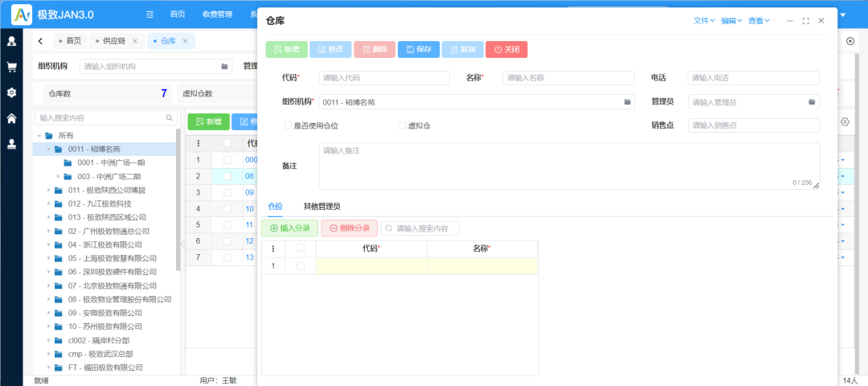Screen dimensions: 868x386
Task: Click green 新增 button in background list
Action: 208,122
